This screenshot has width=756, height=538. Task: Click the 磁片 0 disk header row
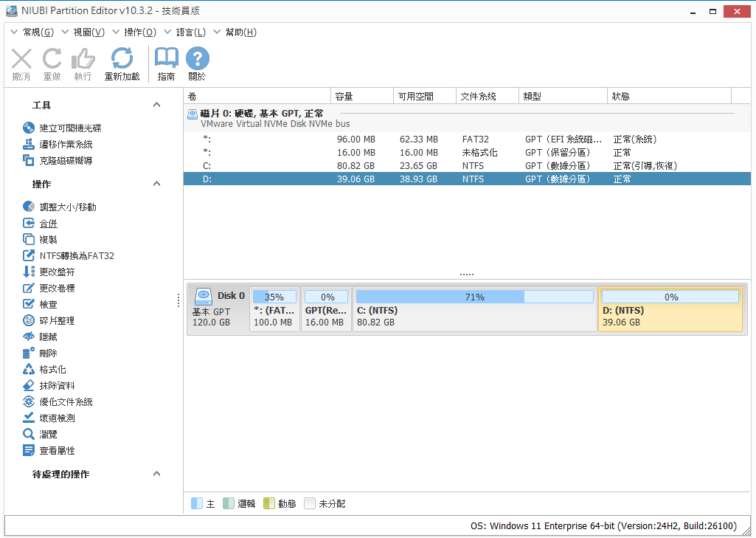pos(467,118)
